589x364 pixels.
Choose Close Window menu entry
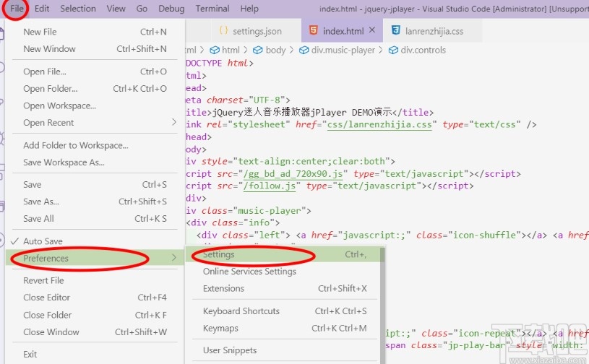click(95, 332)
